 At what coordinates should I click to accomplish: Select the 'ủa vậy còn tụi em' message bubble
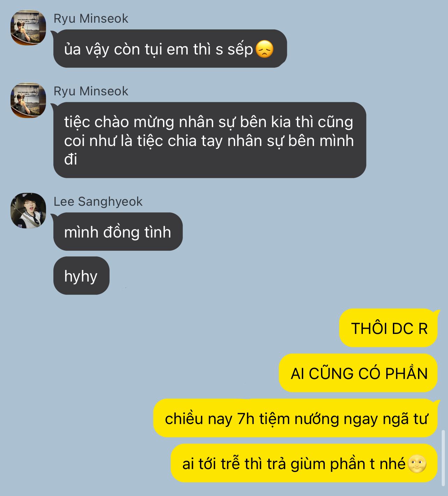click(x=170, y=49)
